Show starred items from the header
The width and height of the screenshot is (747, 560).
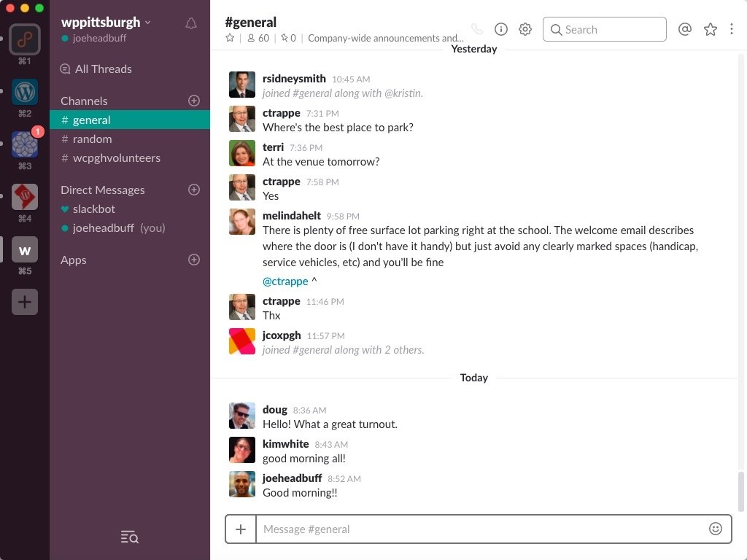point(711,29)
